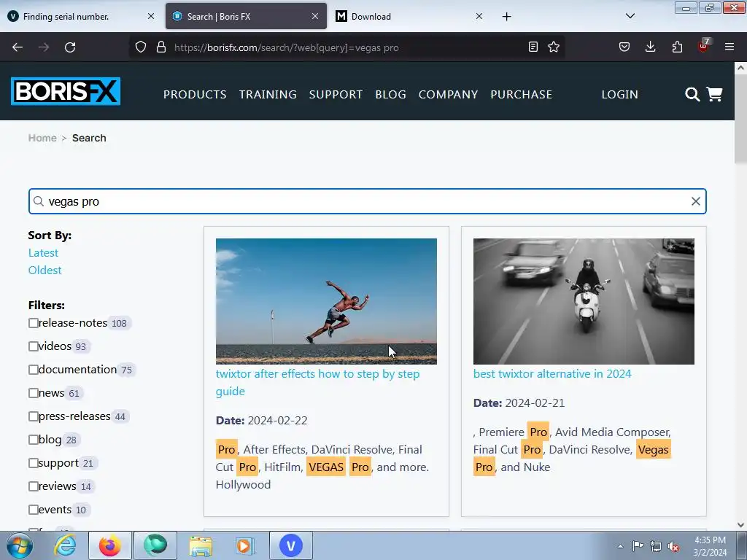Launch Internet Explorer from taskbar
The width and height of the screenshot is (747, 560).
click(x=65, y=545)
